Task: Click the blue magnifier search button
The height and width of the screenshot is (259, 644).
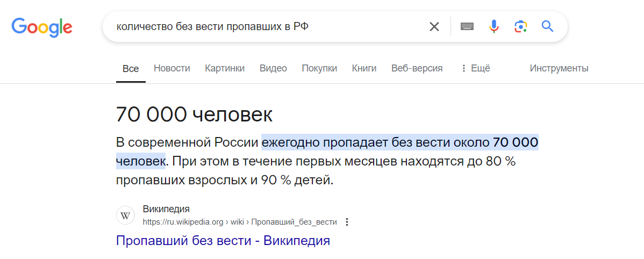Action: tap(547, 27)
